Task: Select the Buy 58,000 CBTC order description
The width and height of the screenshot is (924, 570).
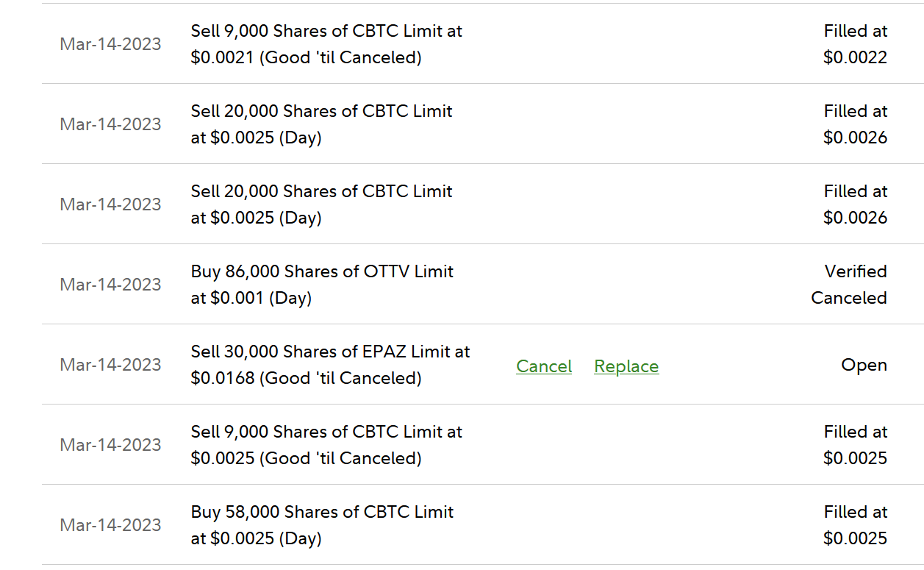Action: pos(322,525)
